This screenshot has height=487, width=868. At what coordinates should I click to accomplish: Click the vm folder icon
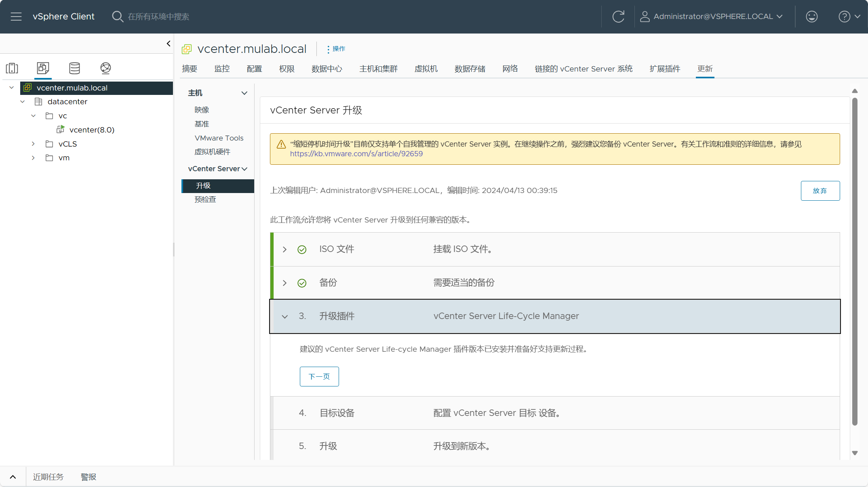[x=49, y=158]
